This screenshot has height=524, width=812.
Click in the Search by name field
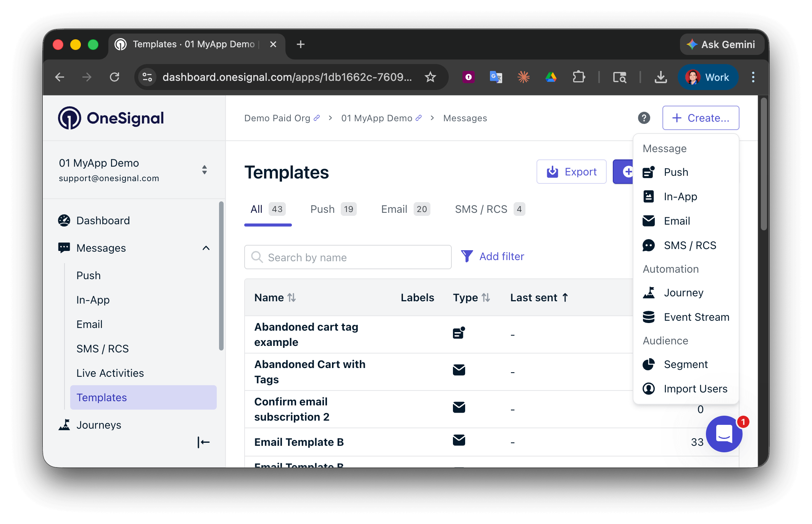(x=347, y=257)
